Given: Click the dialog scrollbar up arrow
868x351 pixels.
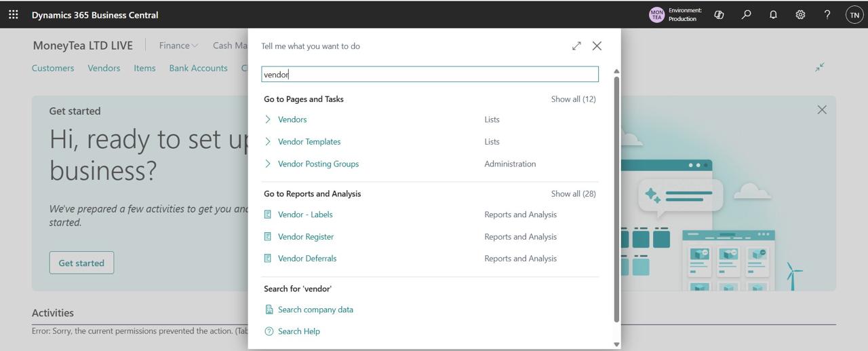Looking at the screenshot, I should click(616, 71).
